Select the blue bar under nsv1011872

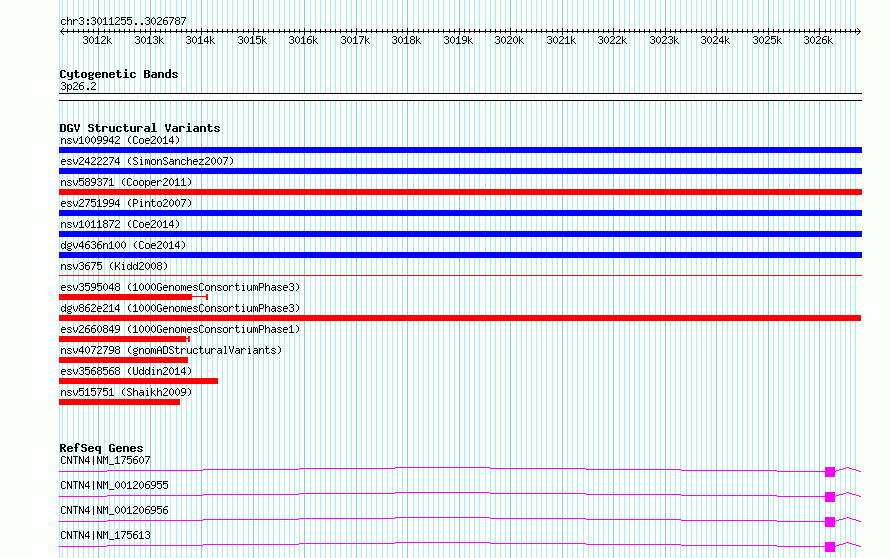[x=460, y=234]
